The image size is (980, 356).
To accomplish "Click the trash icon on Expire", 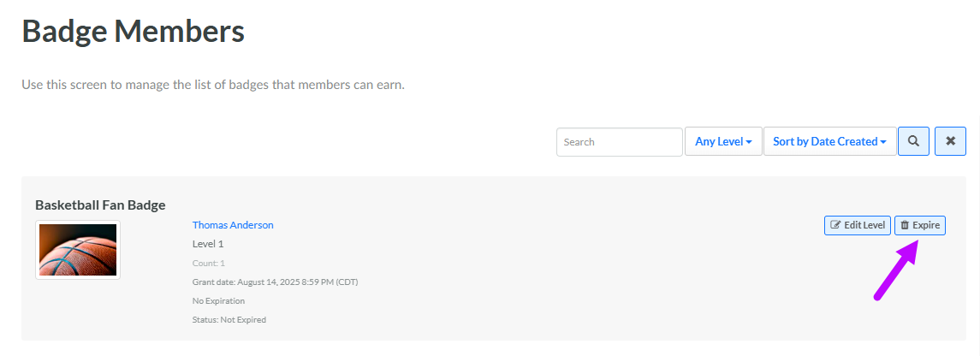I will coord(905,226).
